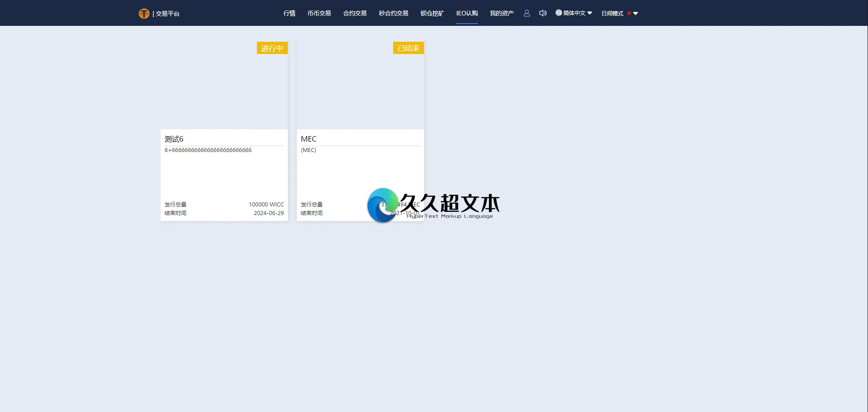
Task: Click the globe language icon
Action: [558, 13]
